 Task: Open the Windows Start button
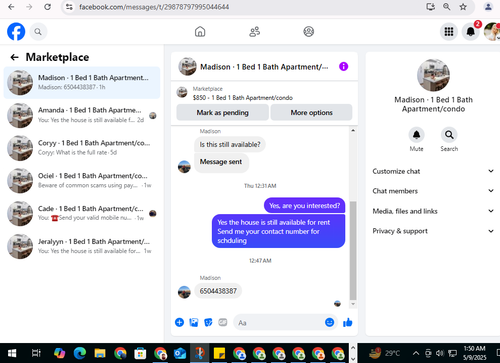coord(12,353)
